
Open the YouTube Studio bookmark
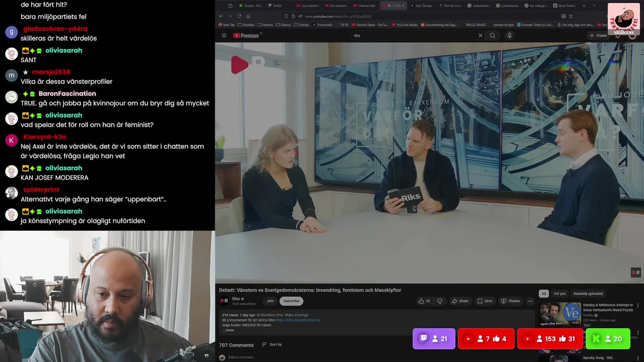pos(405,25)
